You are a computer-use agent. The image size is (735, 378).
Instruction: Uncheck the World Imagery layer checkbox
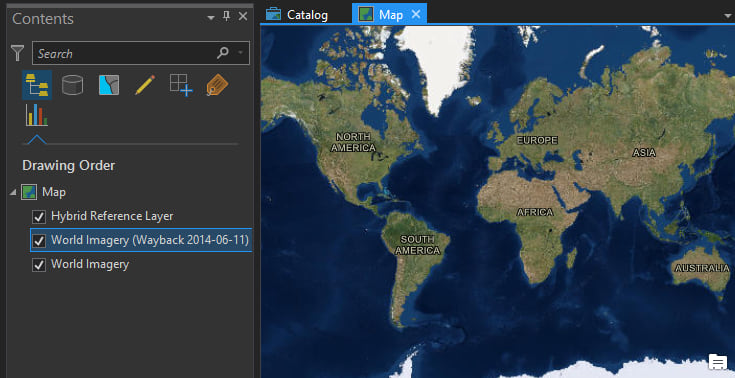39,265
